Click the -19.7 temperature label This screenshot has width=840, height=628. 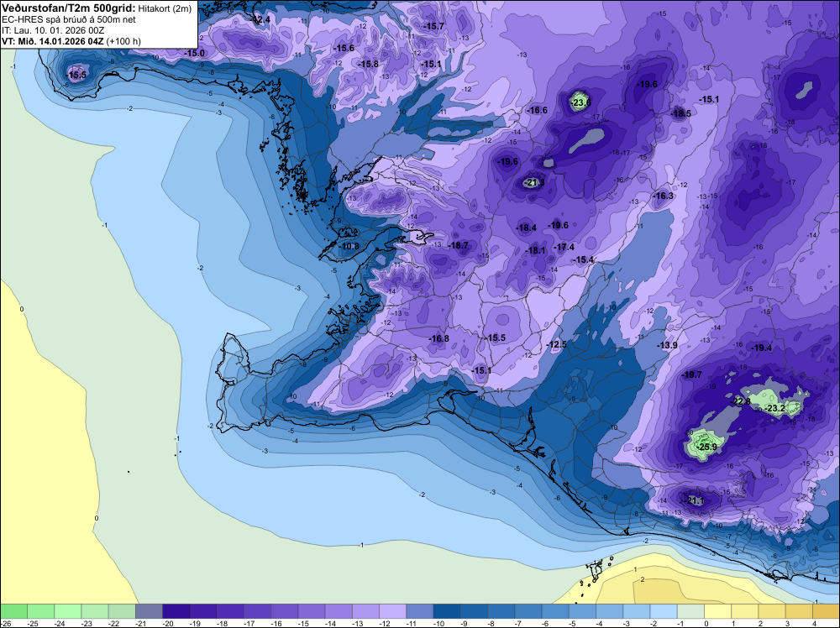(691, 374)
